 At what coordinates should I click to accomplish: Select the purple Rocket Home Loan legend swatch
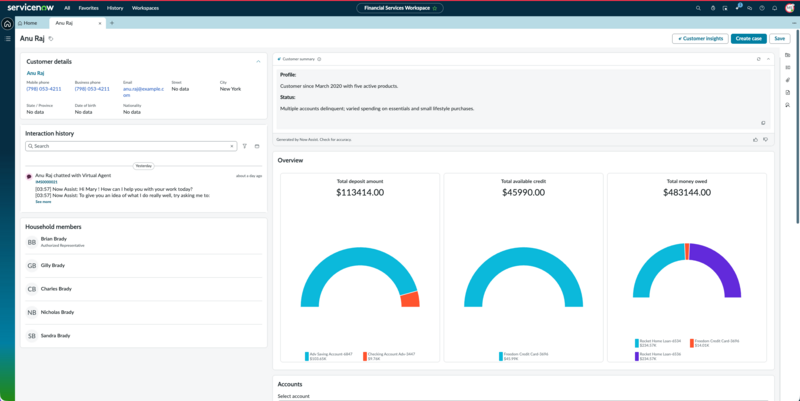coord(637,357)
